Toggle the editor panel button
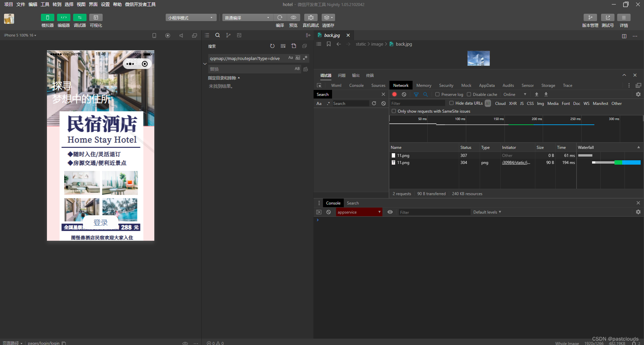 64,17
